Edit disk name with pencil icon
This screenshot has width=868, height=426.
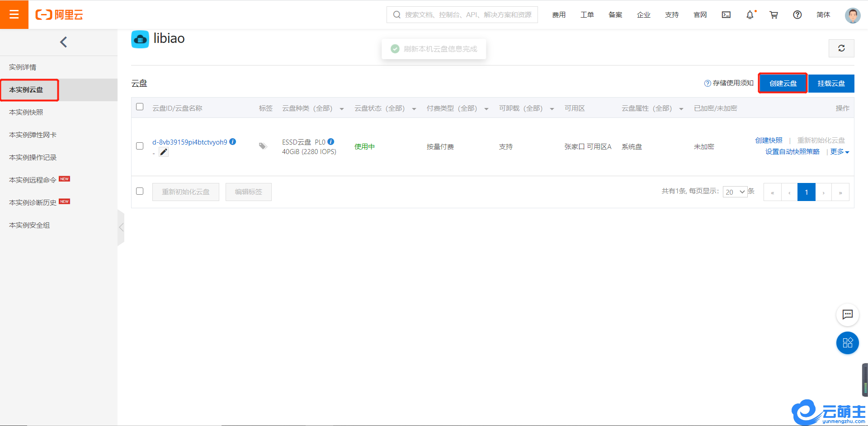pos(164,152)
